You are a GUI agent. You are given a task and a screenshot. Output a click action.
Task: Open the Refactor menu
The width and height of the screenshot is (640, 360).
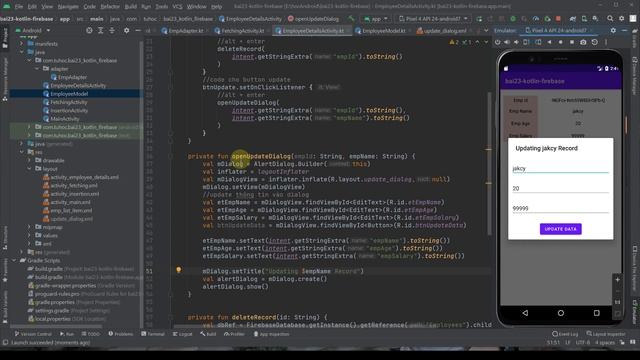click(x=110, y=7)
